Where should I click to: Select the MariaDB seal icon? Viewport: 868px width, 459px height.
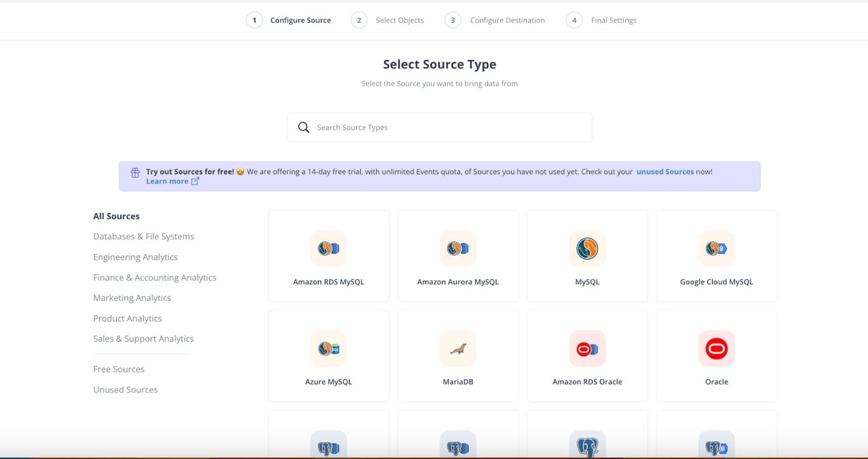point(458,349)
